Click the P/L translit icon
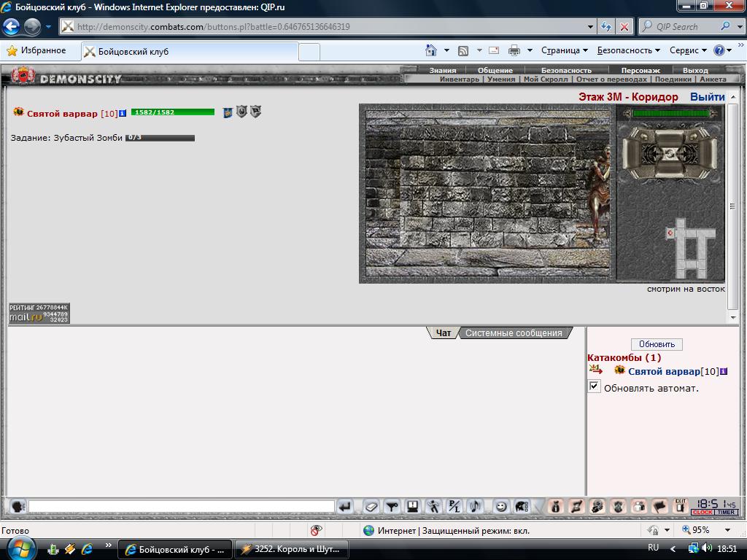Screen dimensions: 747x560 click(x=454, y=507)
